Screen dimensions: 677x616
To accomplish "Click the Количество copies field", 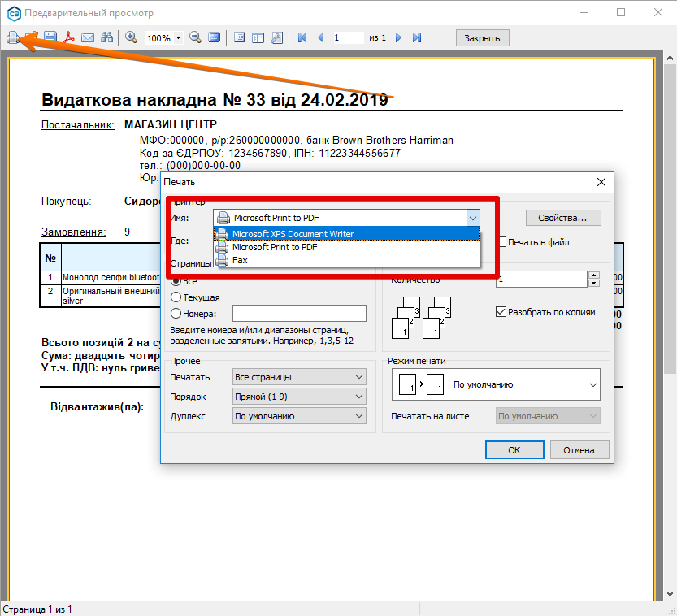I will pos(541,280).
